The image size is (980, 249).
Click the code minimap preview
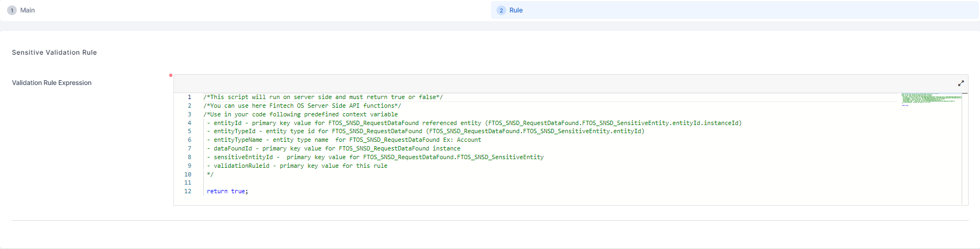(x=931, y=99)
